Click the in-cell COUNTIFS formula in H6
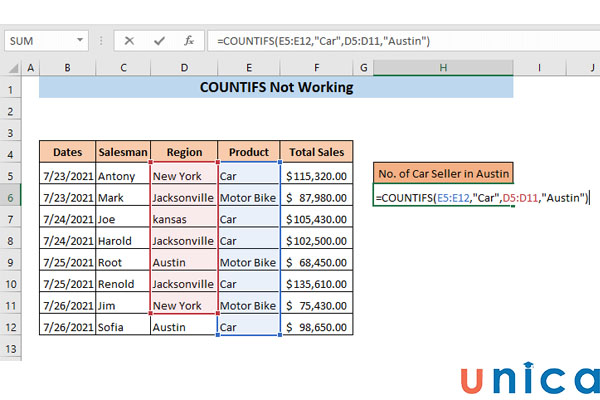This screenshot has width=600, height=400. [x=480, y=197]
